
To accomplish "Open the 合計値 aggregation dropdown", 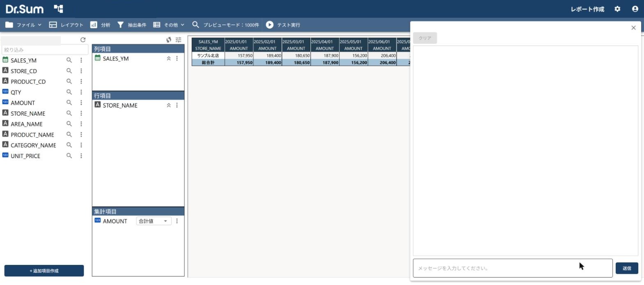I will 154,221.
